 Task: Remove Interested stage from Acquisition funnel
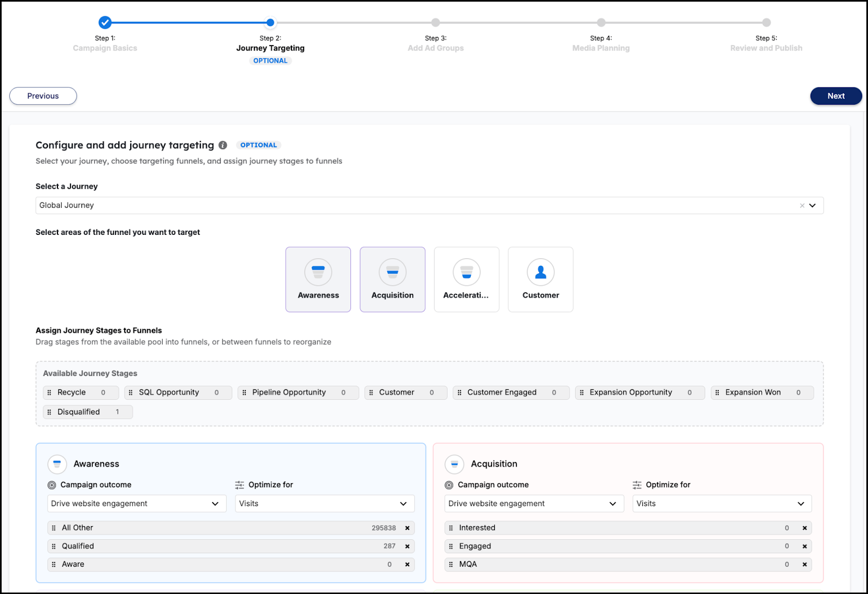tap(805, 528)
